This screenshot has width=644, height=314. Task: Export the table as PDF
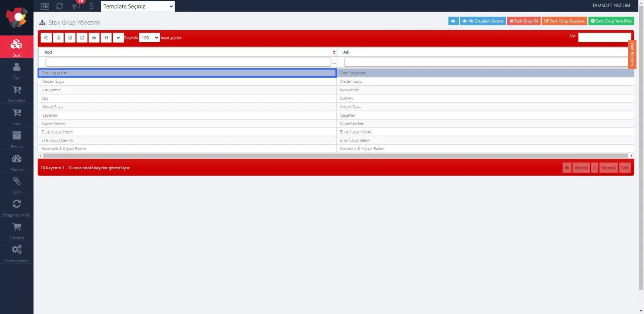(82, 38)
